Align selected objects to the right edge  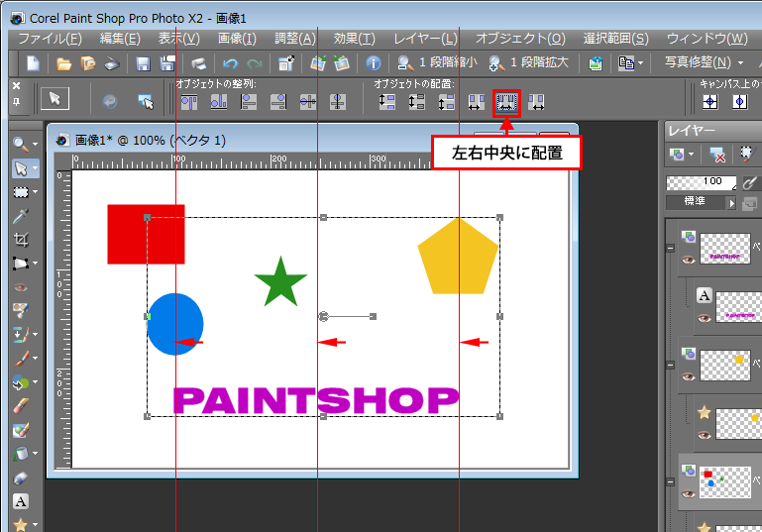[x=278, y=102]
